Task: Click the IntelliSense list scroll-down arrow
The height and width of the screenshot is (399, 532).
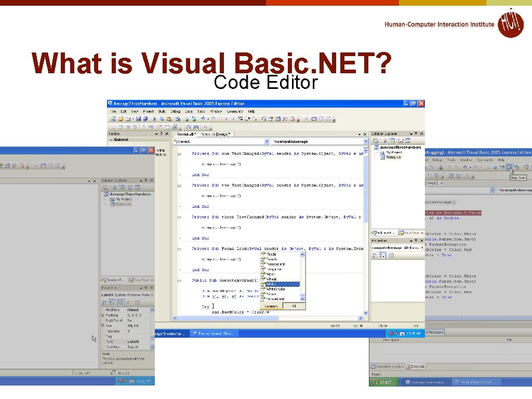Action: pos(302,299)
